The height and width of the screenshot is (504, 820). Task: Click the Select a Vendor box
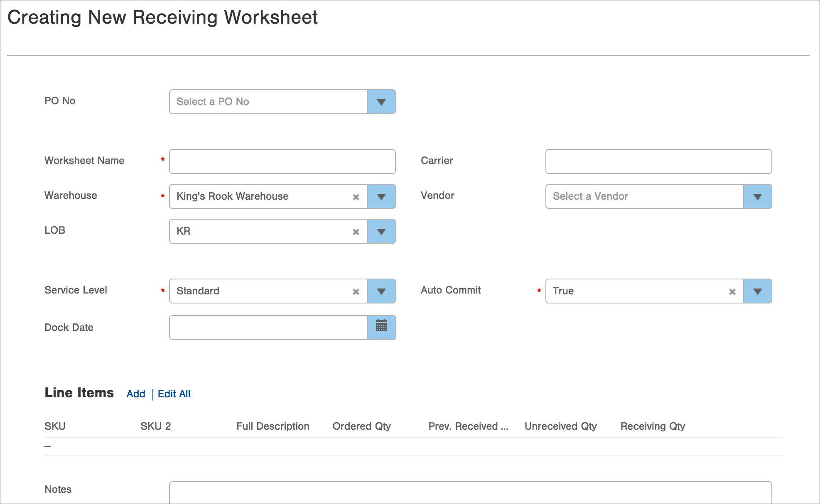pos(644,196)
